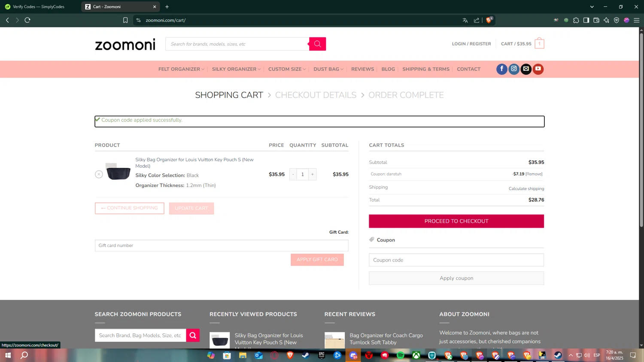Click the Cart / $35.95 link
This screenshot has height=362, width=644.
click(x=516, y=44)
